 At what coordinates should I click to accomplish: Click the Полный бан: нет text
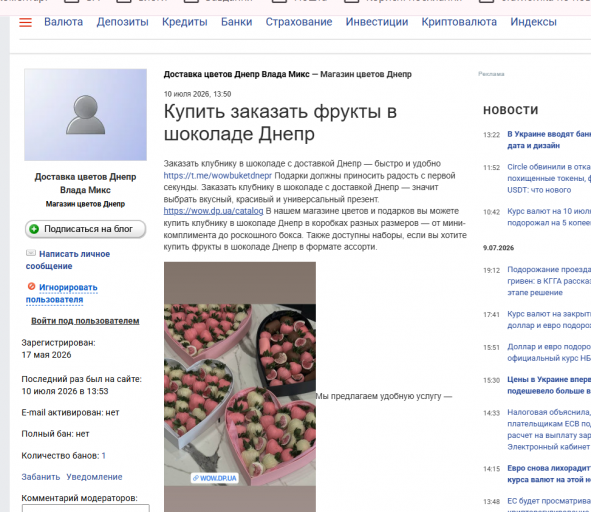coord(55,434)
